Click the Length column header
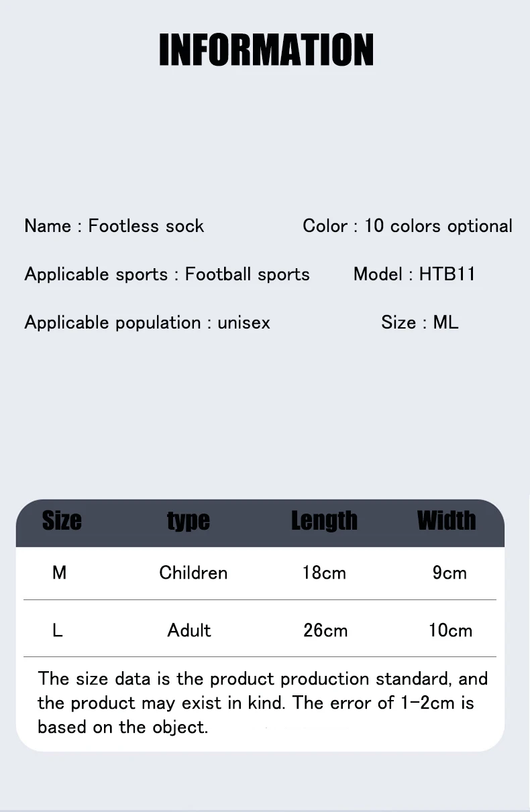Viewport: 530px width, 812px height. [324, 521]
